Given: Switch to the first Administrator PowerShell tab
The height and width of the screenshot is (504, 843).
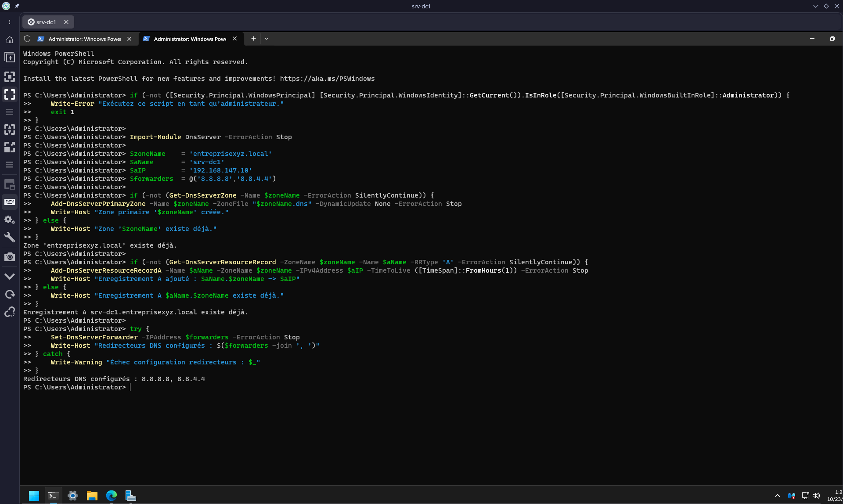Looking at the screenshot, I should point(84,39).
